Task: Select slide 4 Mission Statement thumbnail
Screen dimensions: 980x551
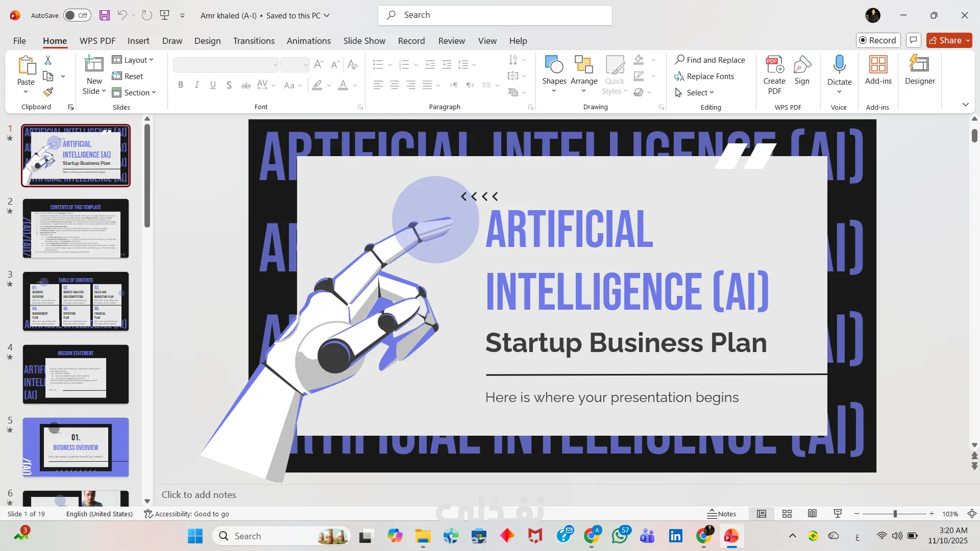Action: pos(76,374)
